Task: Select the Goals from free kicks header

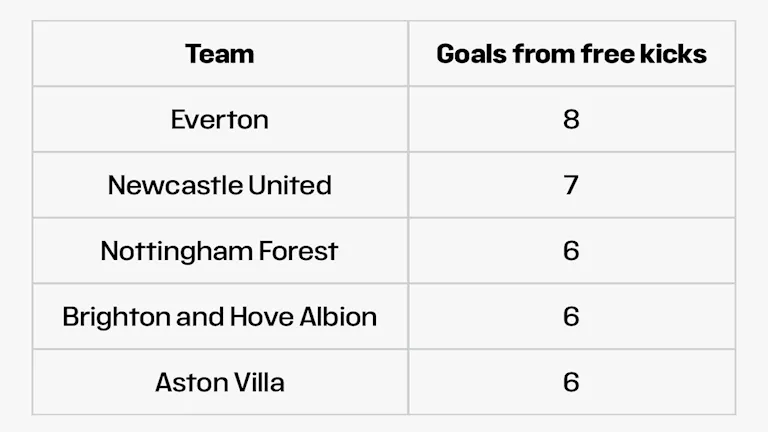Action: click(571, 54)
